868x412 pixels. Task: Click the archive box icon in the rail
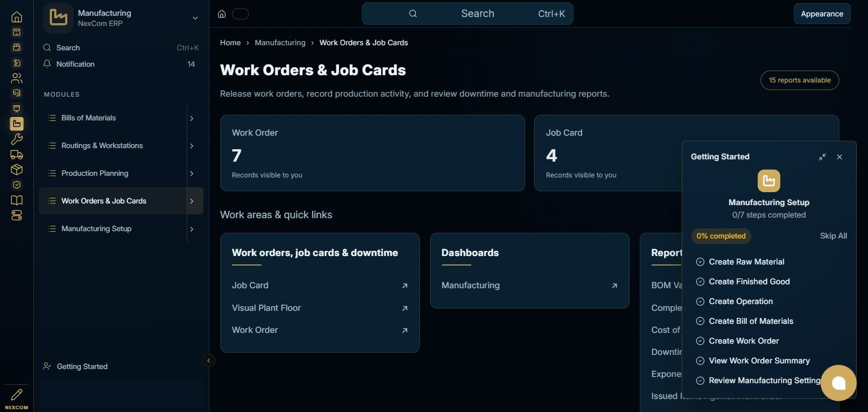coord(16,32)
